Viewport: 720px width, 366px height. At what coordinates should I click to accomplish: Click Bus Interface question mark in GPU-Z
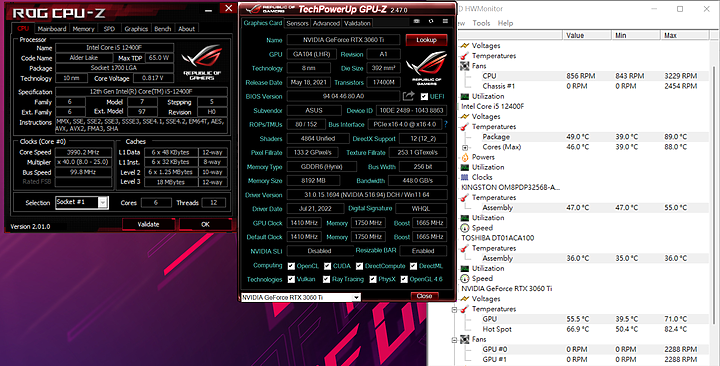point(446,124)
